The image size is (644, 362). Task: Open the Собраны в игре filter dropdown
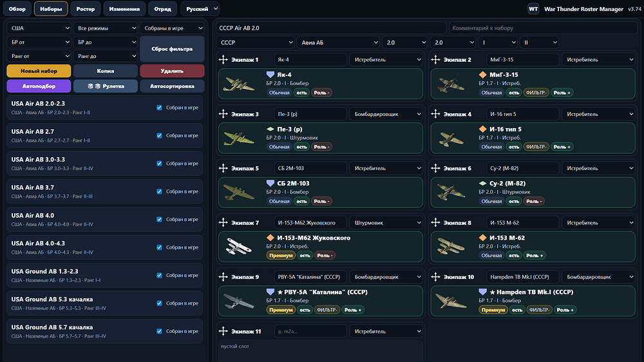172,28
